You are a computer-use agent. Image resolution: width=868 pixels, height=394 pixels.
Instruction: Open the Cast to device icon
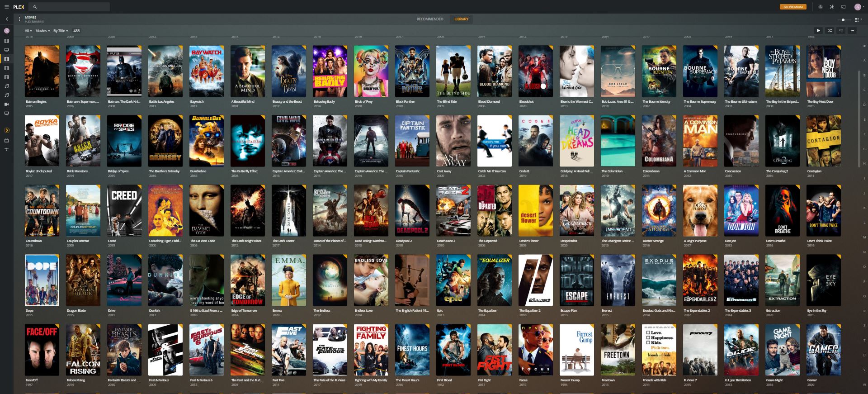pos(843,7)
